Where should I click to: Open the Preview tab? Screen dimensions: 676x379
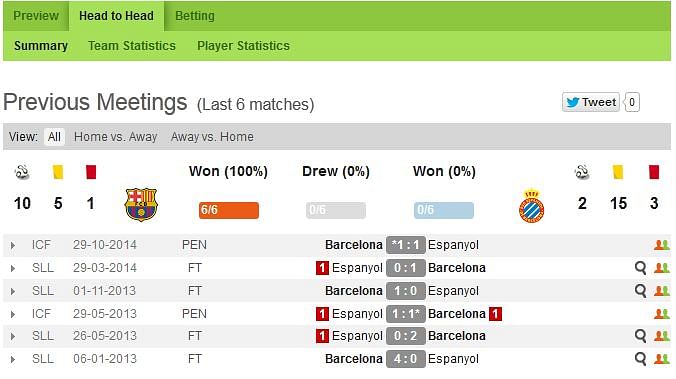pyautogui.click(x=36, y=16)
